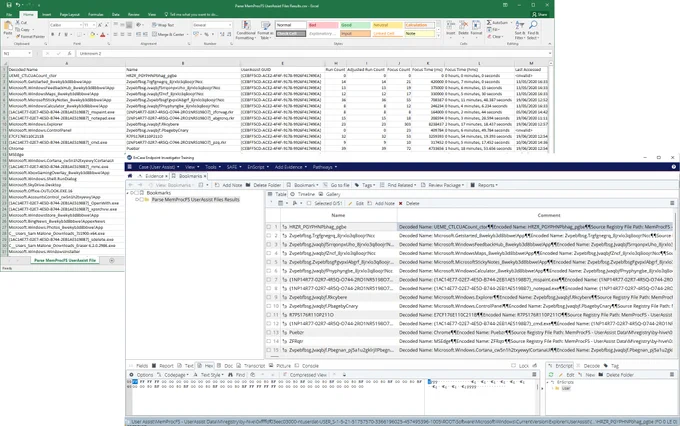Check row 9 Zvpebfbsg.Jvaqbjf.Rkcybere checkbox
The width and height of the screenshot is (680, 426).
coord(269,297)
